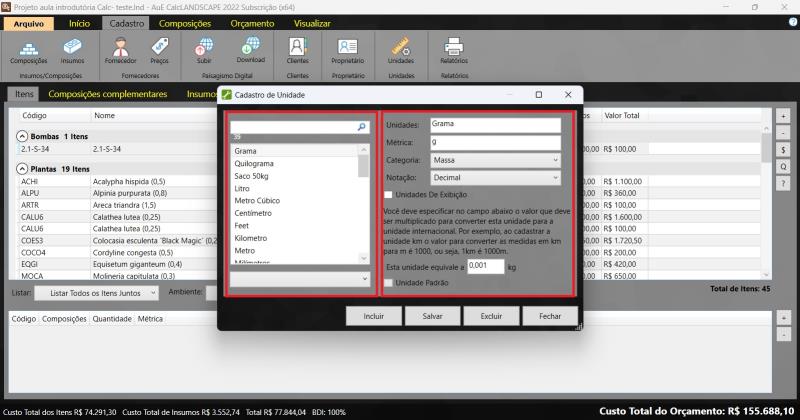Open the Clientes icon

(x=297, y=52)
